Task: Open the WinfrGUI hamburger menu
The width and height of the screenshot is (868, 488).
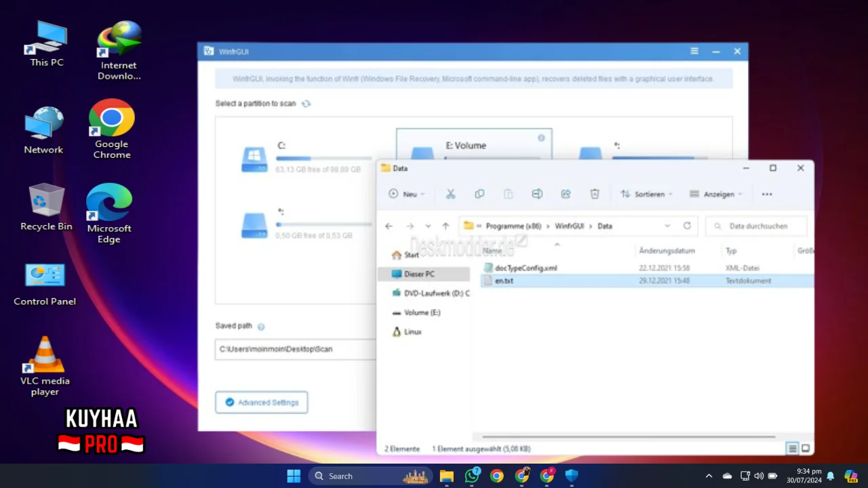Action: pyautogui.click(x=694, y=52)
